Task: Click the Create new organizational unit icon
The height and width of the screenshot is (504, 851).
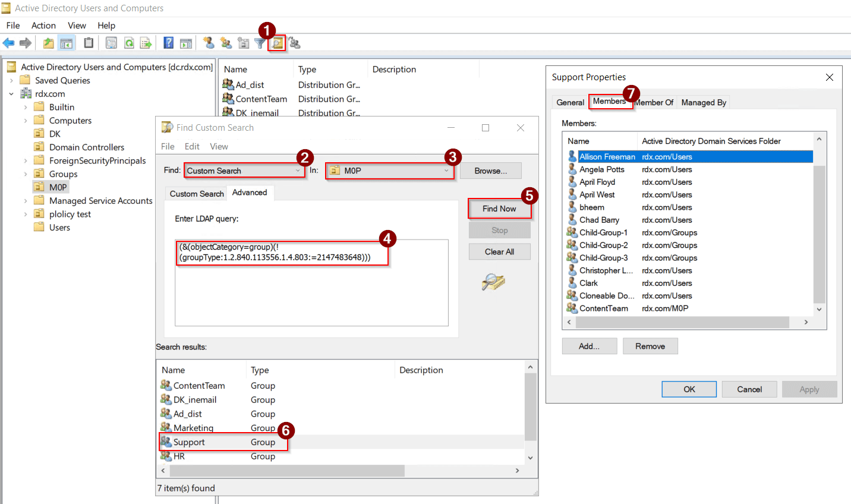Action: (243, 42)
